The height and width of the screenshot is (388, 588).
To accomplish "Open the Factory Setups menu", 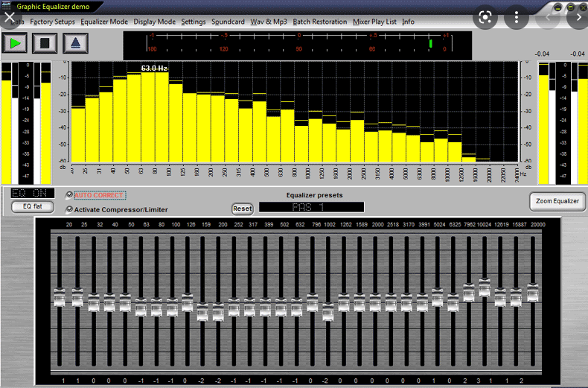I will click(x=53, y=22).
